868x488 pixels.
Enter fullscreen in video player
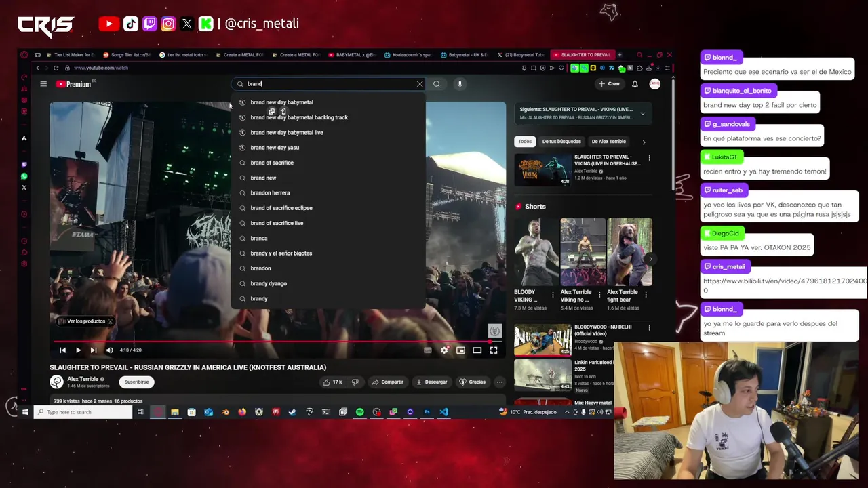[x=494, y=350]
